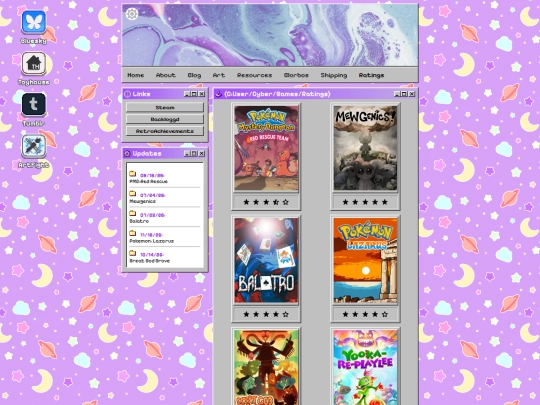Click folder icon beside Mewgenics update
540x405 pixels.
tap(133, 194)
